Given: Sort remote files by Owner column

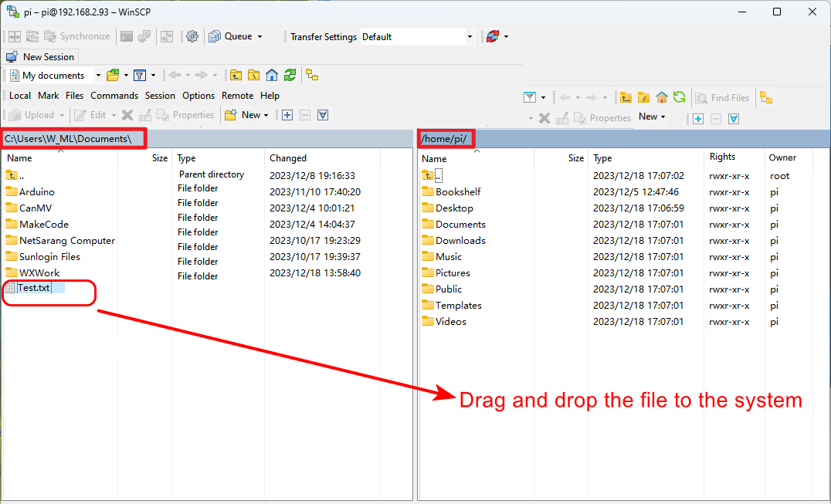Looking at the screenshot, I should (x=783, y=157).
